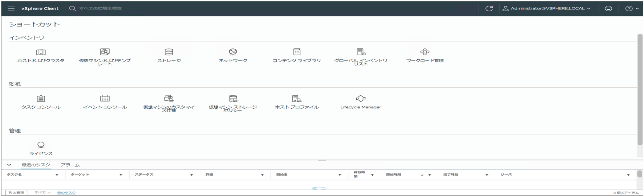Open the 他のタスク link
644x196 pixels.
coord(66,193)
